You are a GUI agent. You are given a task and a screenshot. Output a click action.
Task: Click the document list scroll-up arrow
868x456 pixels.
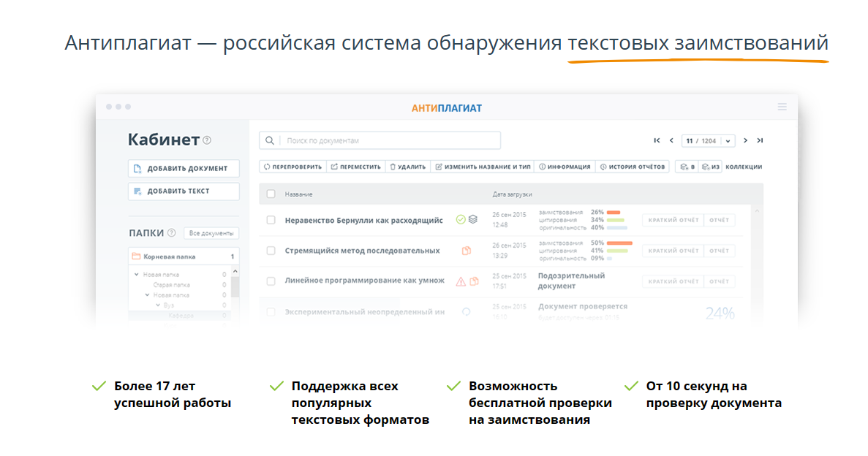click(x=757, y=211)
